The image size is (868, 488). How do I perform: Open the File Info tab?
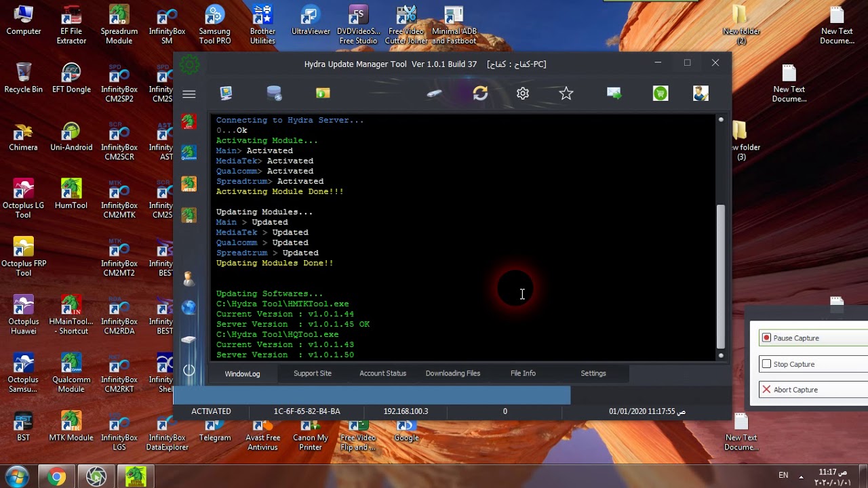pyautogui.click(x=523, y=373)
